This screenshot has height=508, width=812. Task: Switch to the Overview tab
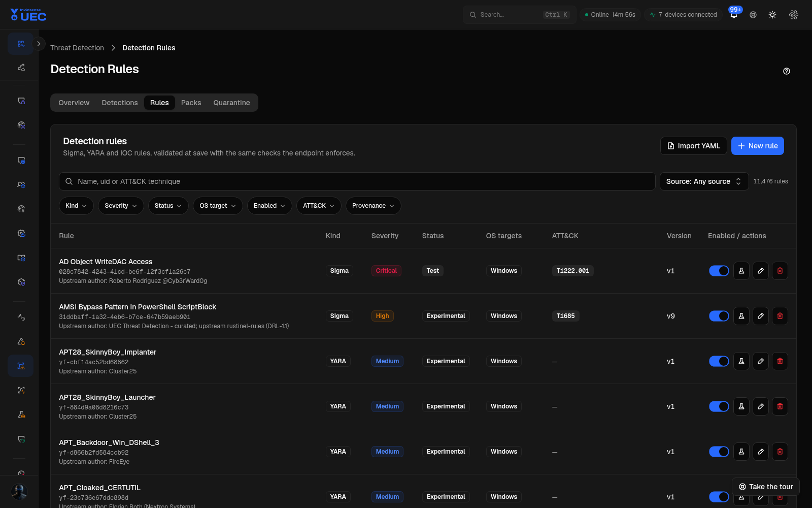click(x=74, y=103)
